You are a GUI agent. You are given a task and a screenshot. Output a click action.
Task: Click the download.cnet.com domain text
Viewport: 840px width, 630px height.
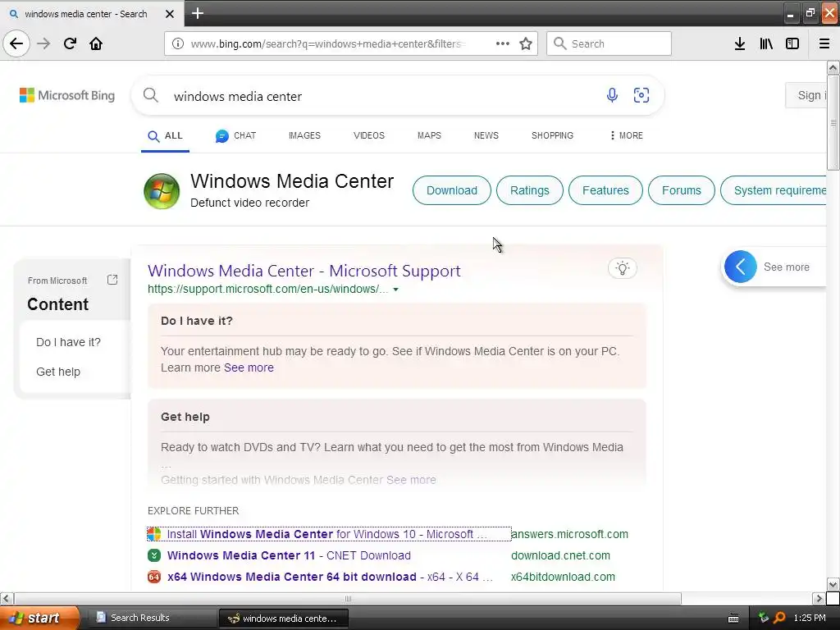tap(560, 555)
